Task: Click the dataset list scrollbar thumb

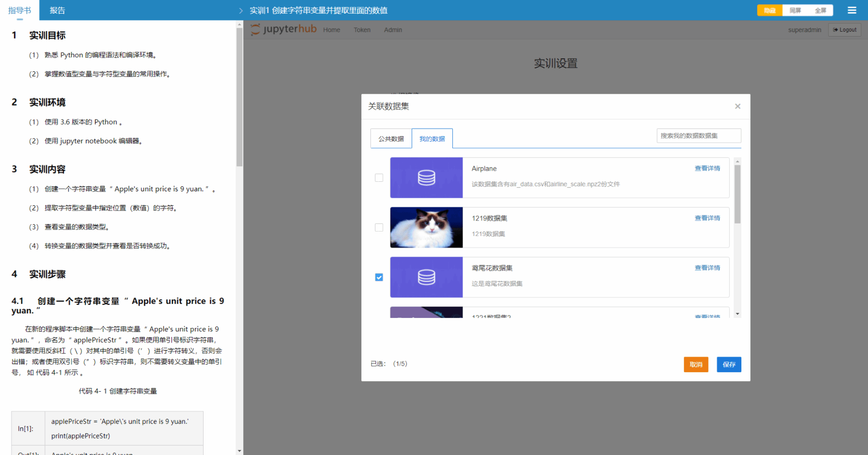Action: 737,193
